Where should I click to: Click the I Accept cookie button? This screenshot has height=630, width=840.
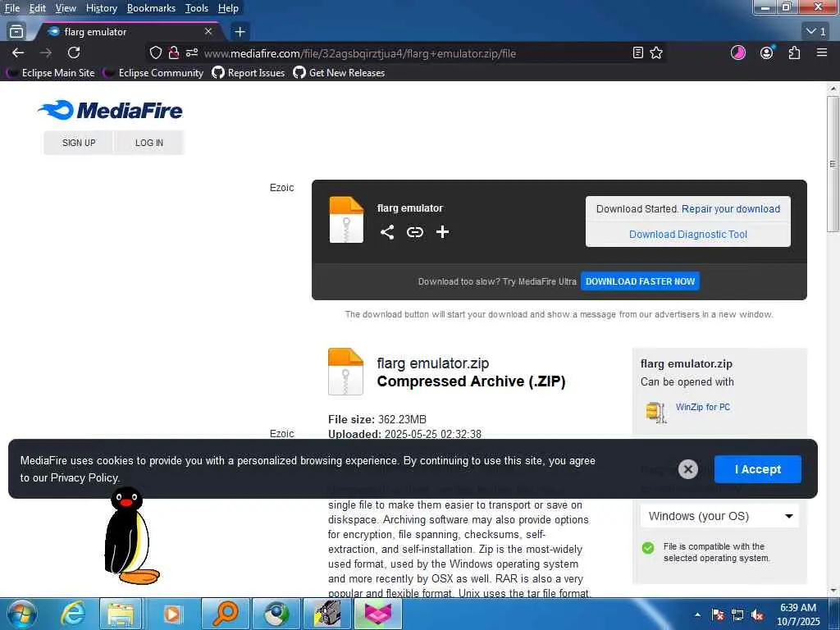click(x=757, y=469)
